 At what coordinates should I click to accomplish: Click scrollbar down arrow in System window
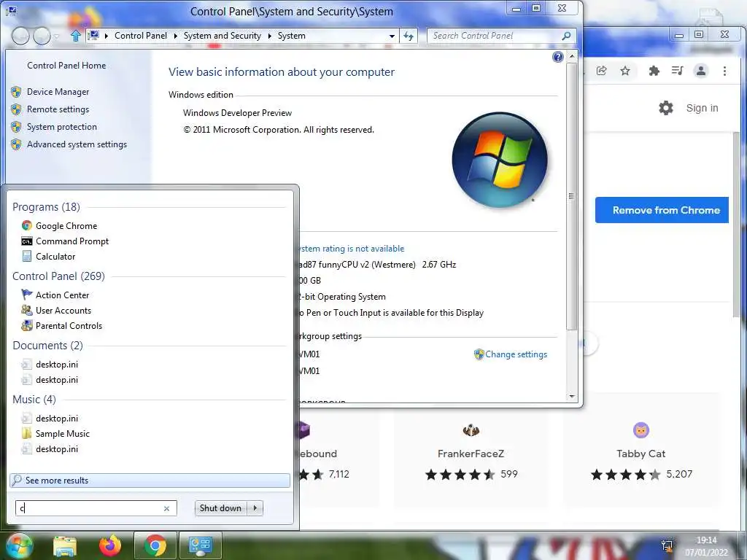click(x=572, y=397)
